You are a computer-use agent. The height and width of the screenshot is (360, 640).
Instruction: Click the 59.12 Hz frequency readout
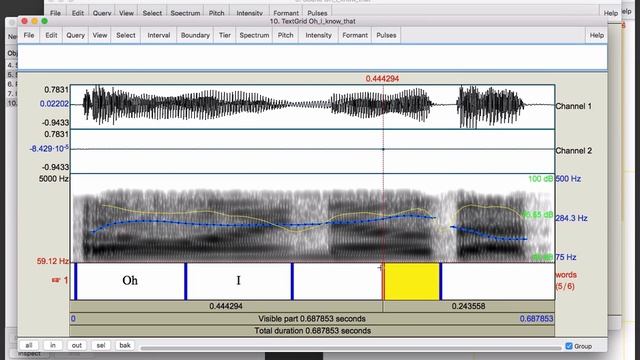53,261
